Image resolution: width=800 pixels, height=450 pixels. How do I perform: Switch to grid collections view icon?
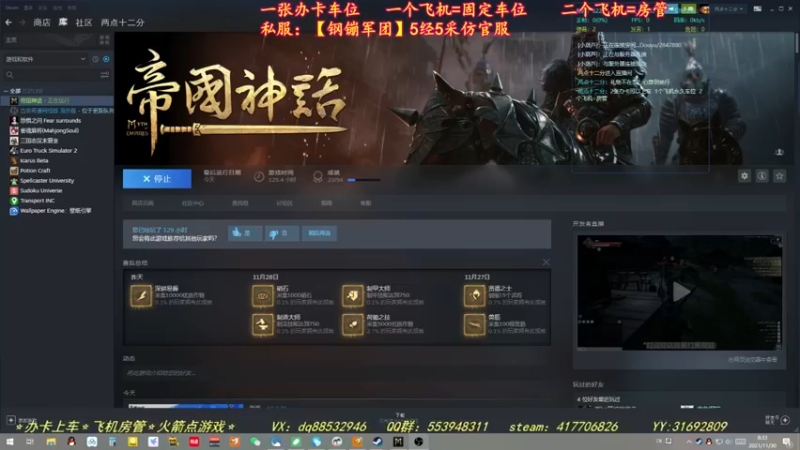click(x=105, y=40)
